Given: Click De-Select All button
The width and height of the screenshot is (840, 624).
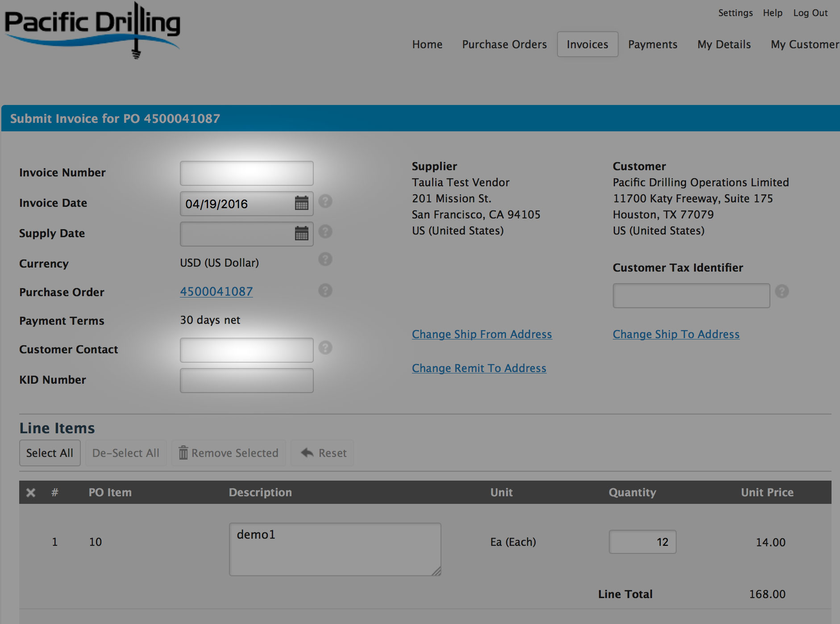Looking at the screenshot, I should click(126, 453).
